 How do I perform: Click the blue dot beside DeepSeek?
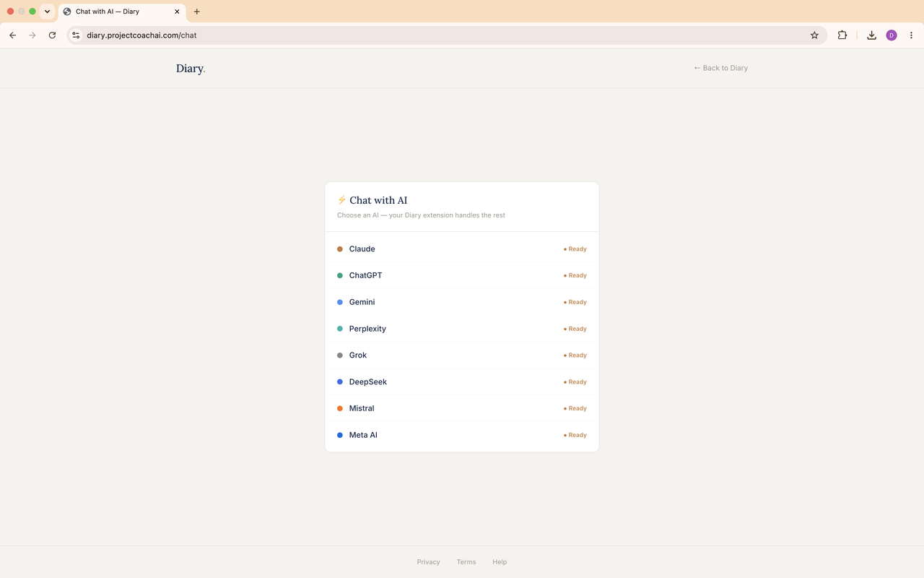coord(340,381)
